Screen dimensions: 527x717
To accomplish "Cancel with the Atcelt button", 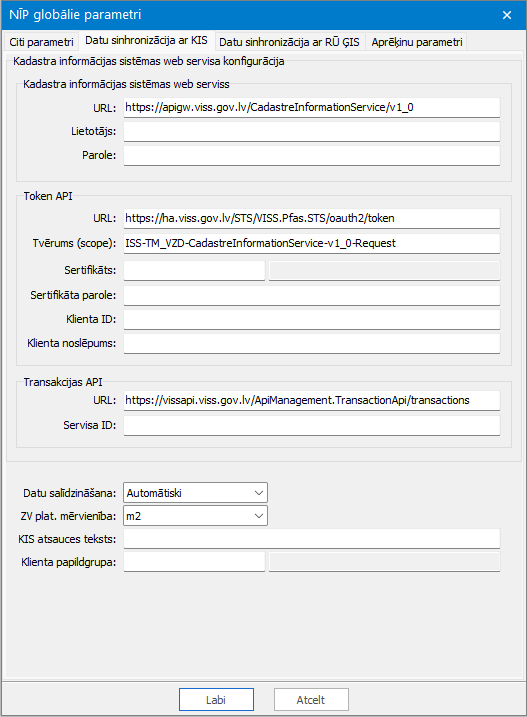I will coord(311,700).
